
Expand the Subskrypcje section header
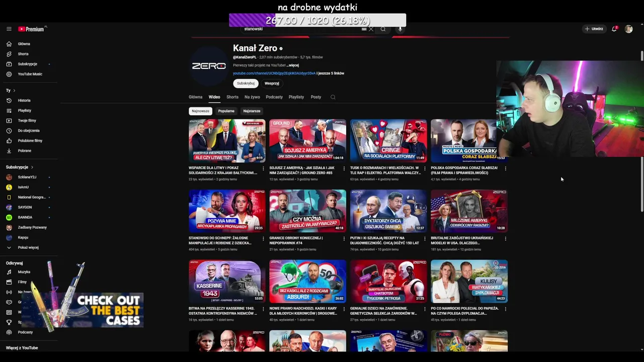click(20, 167)
